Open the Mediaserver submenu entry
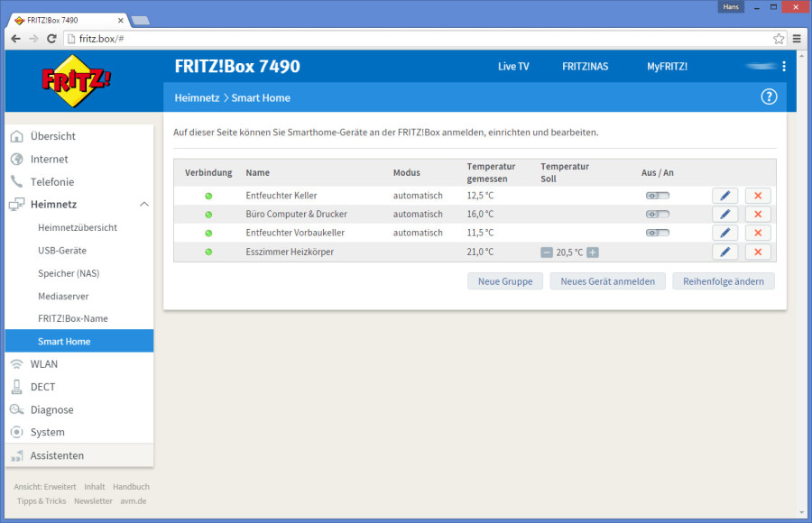Viewport: 812px width, 523px height. click(x=63, y=296)
